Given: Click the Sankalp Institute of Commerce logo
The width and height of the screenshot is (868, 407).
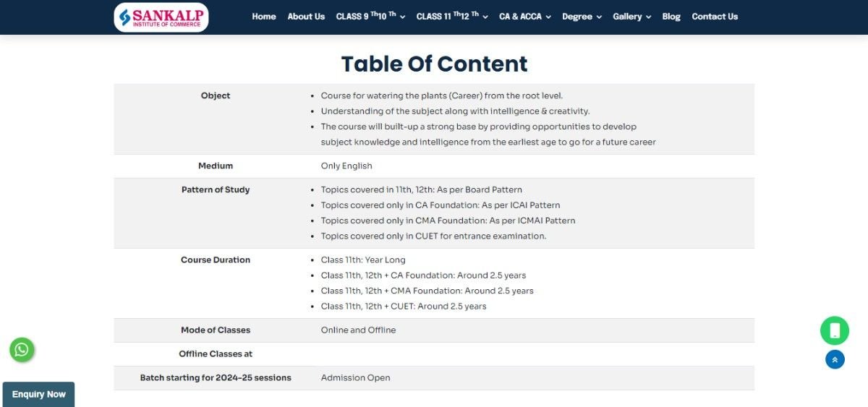Looking at the screenshot, I should pyautogui.click(x=161, y=17).
